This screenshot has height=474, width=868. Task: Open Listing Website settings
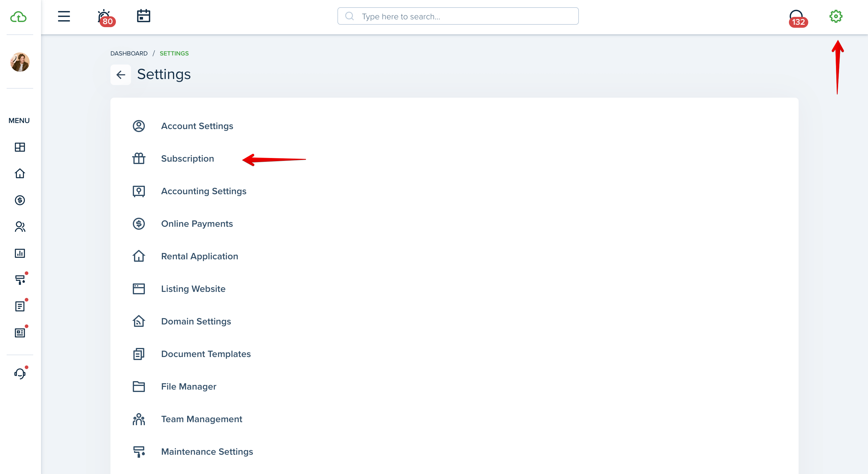pos(193,289)
